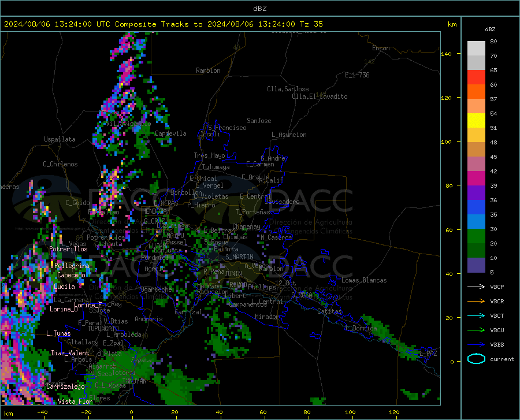The width and height of the screenshot is (520, 420).
Task: Click the JUNIN city label
Action: pyautogui.click(x=233, y=274)
